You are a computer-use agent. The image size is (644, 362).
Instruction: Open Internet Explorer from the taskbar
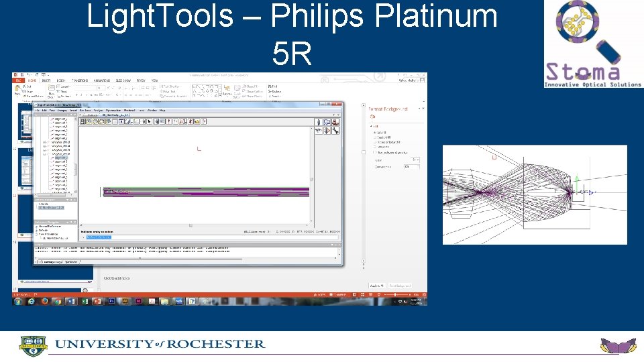[x=31, y=301]
